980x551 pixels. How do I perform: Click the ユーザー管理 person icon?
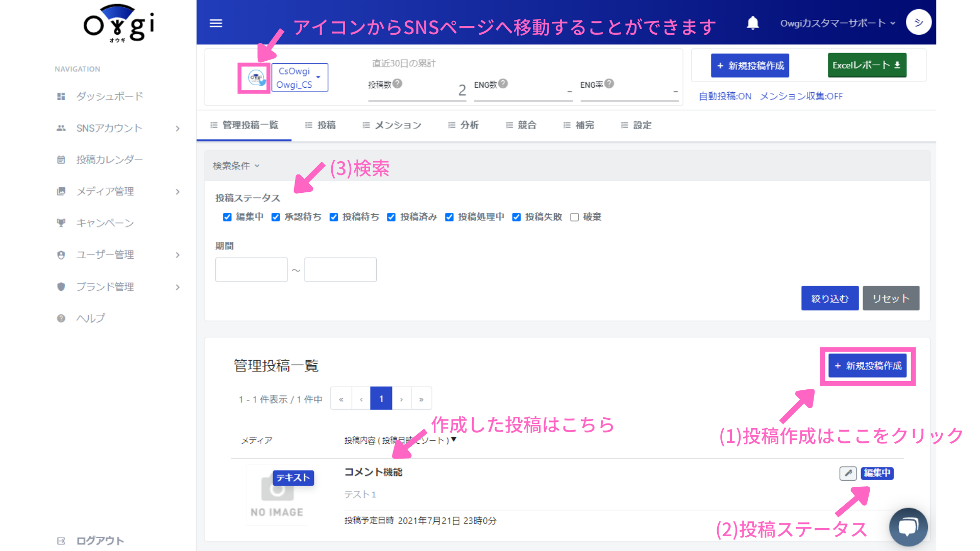tap(61, 255)
